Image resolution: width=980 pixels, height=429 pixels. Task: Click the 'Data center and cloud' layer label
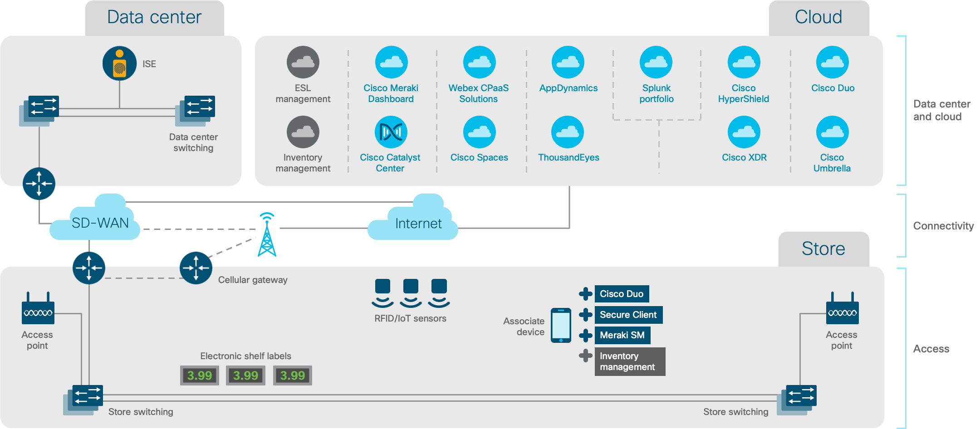[x=942, y=110]
